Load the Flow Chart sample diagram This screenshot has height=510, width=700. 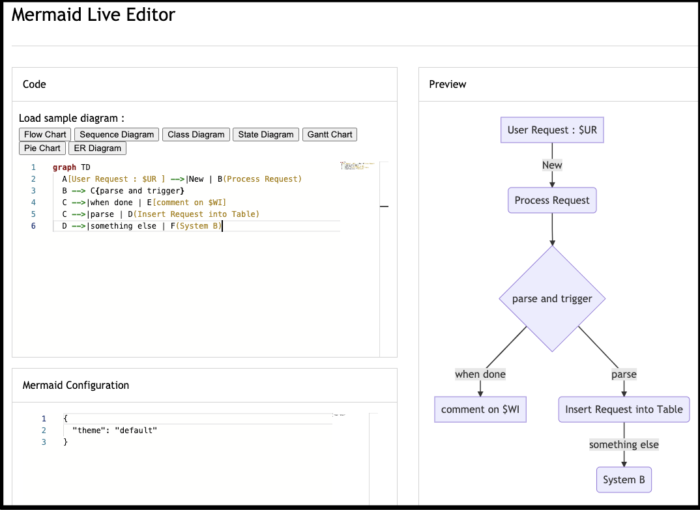(44, 134)
